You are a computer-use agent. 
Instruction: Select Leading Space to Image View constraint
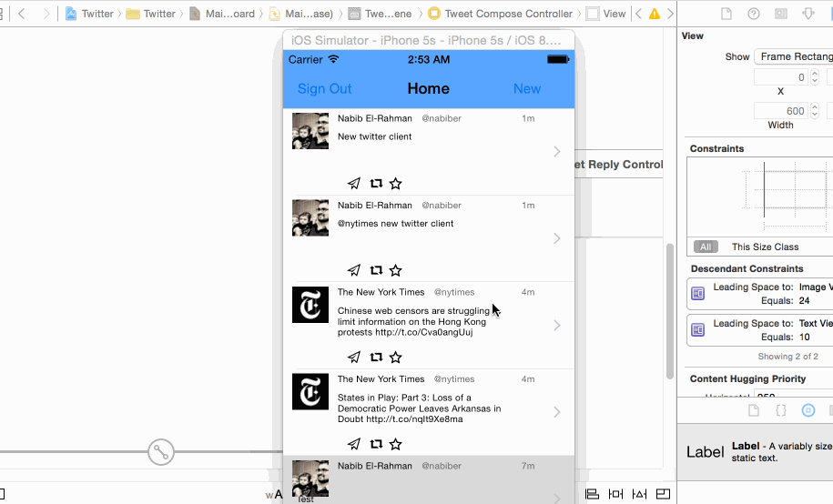click(759, 294)
